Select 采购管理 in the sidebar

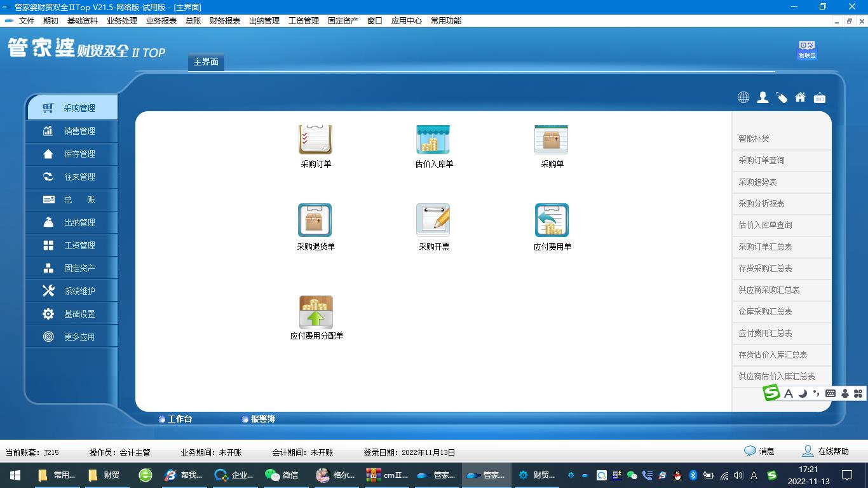[72, 108]
